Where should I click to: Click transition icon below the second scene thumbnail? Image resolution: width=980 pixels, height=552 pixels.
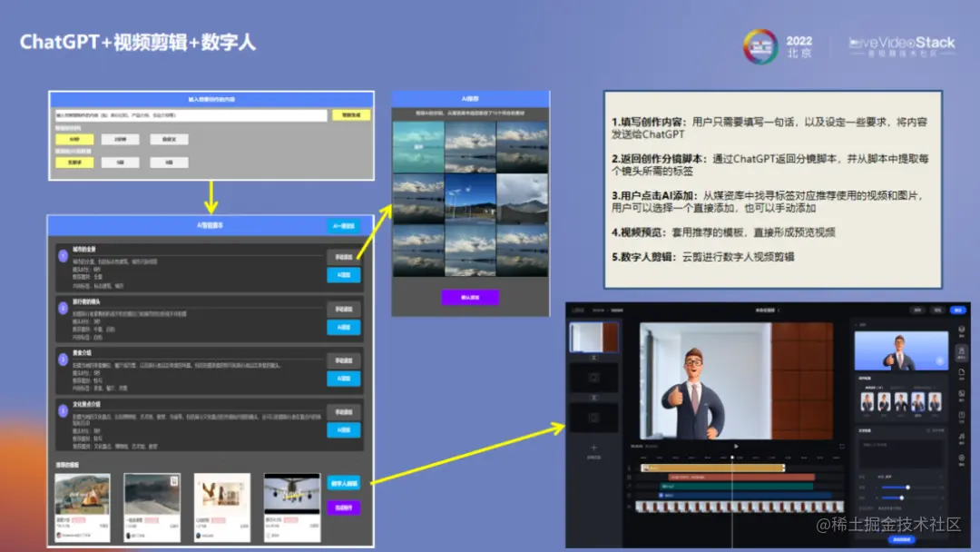click(593, 398)
